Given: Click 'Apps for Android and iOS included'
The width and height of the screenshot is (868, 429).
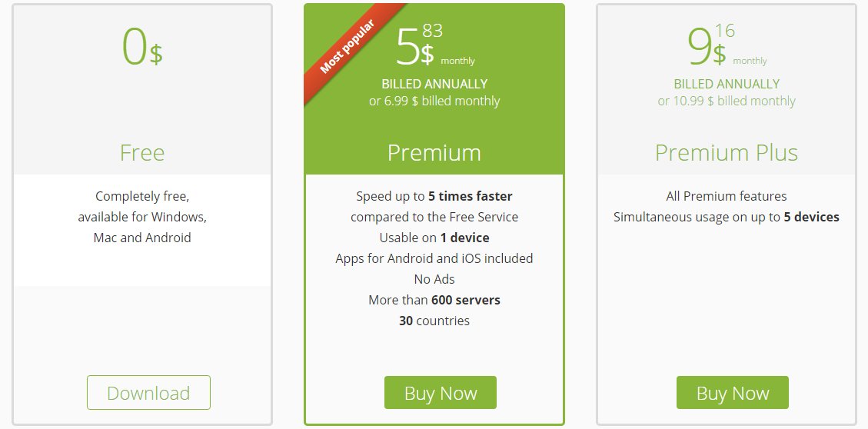Looking at the screenshot, I should point(434,258).
